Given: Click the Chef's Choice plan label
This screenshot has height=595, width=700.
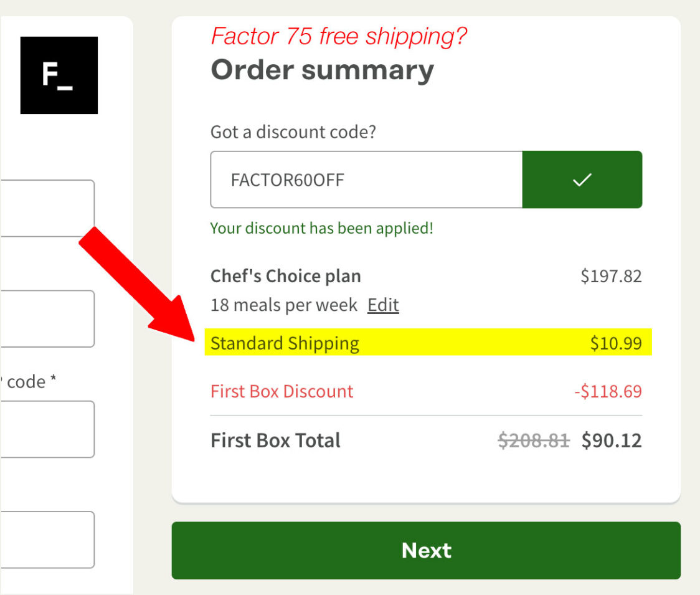Looking at the screenshot, I should click(x=286, y=276).
